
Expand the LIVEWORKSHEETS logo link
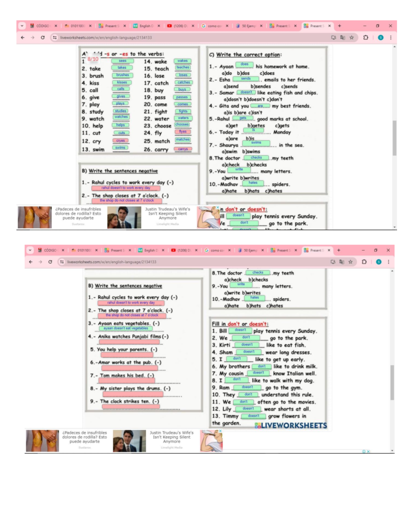(291, 426)
